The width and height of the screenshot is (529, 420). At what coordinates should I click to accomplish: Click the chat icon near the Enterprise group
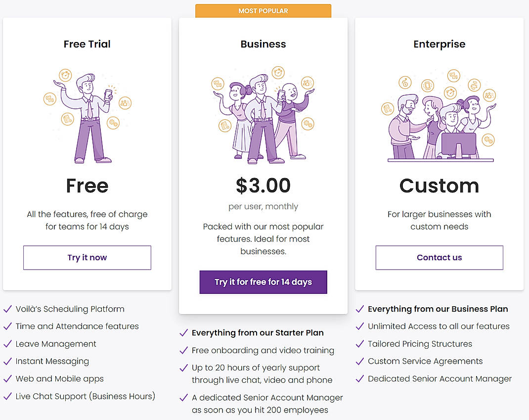(453, 76)
